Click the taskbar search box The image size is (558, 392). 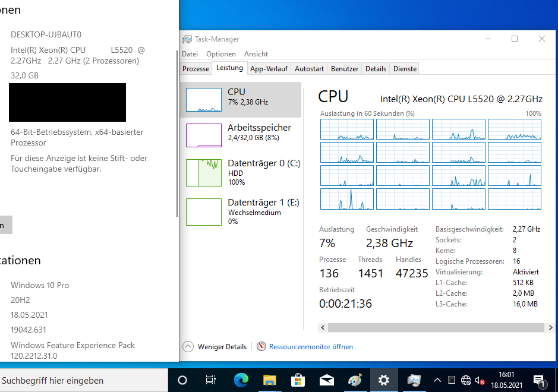[x=84, y=380]
